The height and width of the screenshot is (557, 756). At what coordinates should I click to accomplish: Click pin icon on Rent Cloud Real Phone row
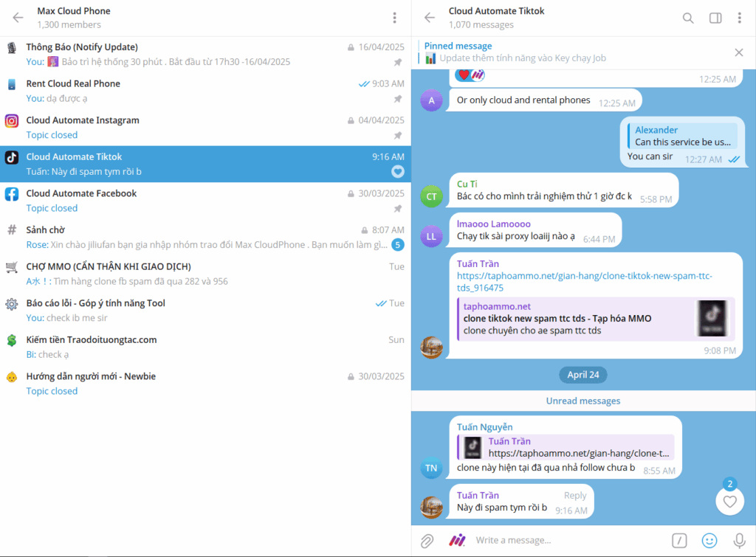(398, 99)
